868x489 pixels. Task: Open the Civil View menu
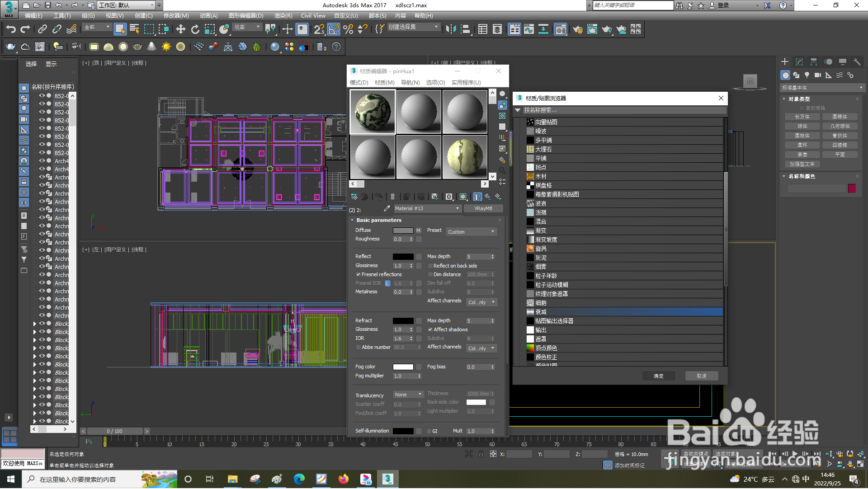313,15
